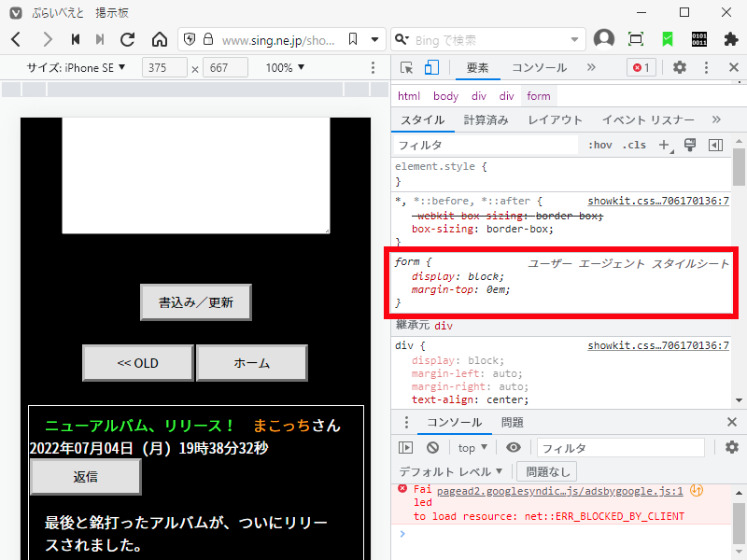The height and width of the screenshot is (560, 747).
Task: Open the iPhone SE device size dropdown
Action: click(x=76, y=67)
